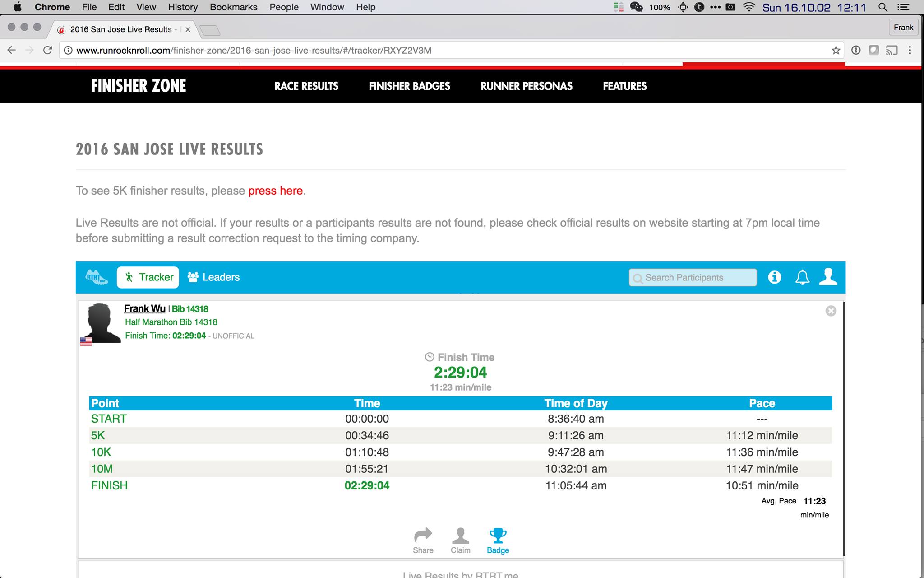Bookmark page with the star icon
The width and height of the screenshot is (924, 578).
click(x=836, y=50)
